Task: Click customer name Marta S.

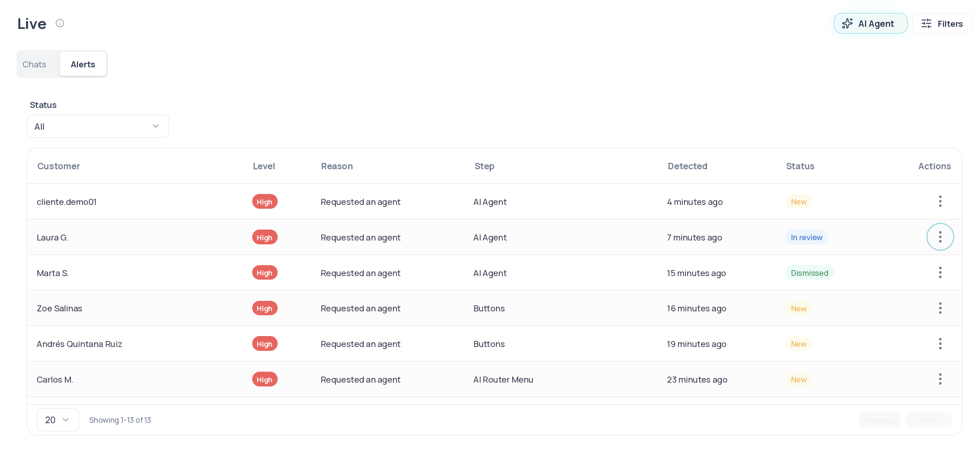Action: pyautogui.click(x=53, y=273)
